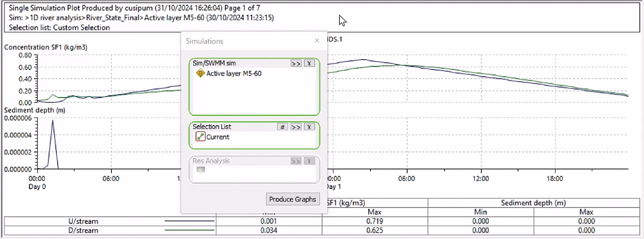Viewport: 644px width, 239px height.
Task: Click the >> button in Sim/SWMM sim box
Action: tap(296, 63)
